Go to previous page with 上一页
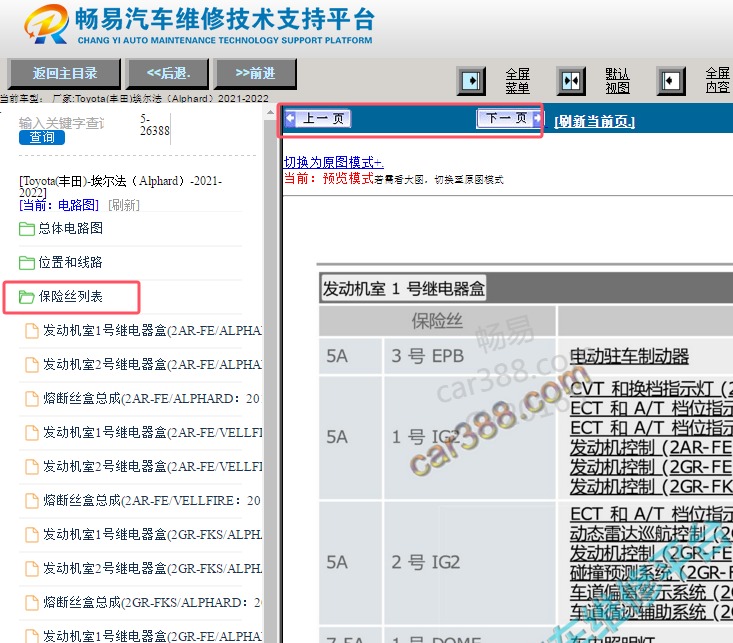This screenshot has width=733, height=643. [x=318, y=119]
